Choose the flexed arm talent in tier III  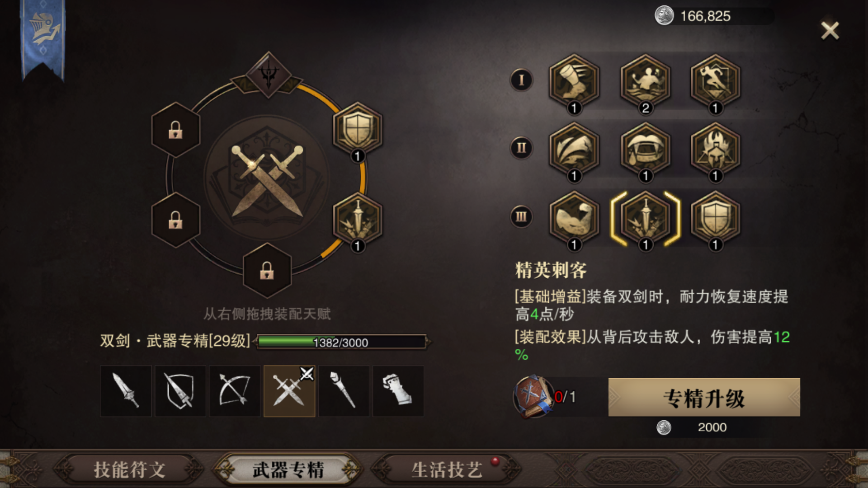[574, 219]
